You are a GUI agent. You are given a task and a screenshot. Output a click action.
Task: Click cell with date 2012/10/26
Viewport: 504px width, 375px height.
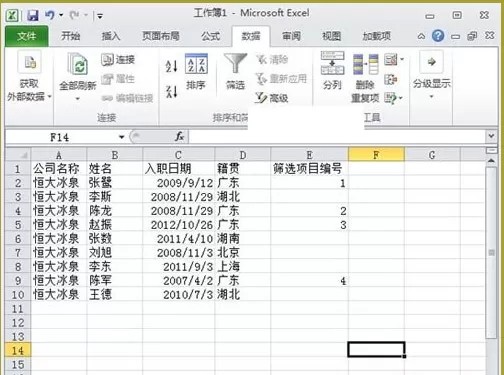click(x=179, y=225)
